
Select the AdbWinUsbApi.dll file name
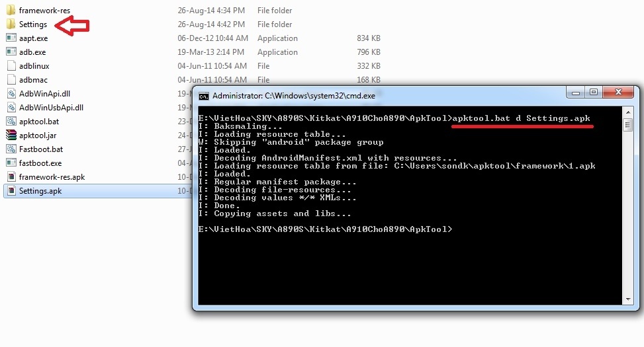pyautogui.click(x=51, y=108)
